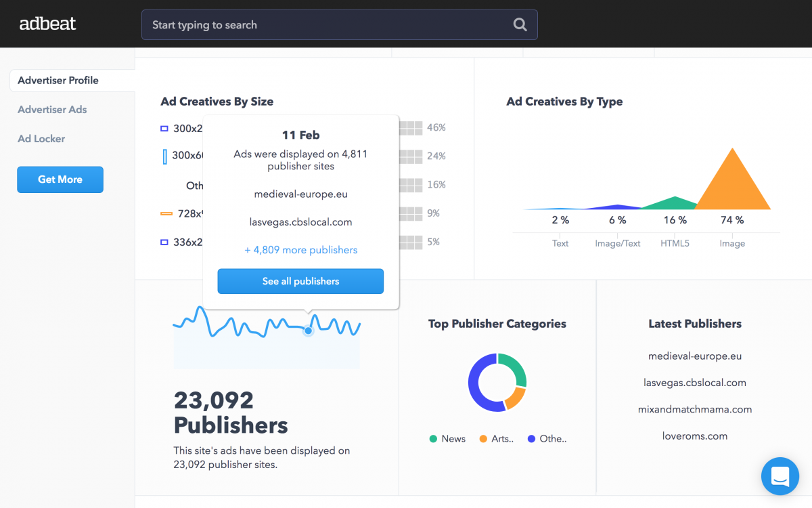Screen dimensions: 812x508
Task: Click the search magnifier icon
Action: tap(520, 24)
